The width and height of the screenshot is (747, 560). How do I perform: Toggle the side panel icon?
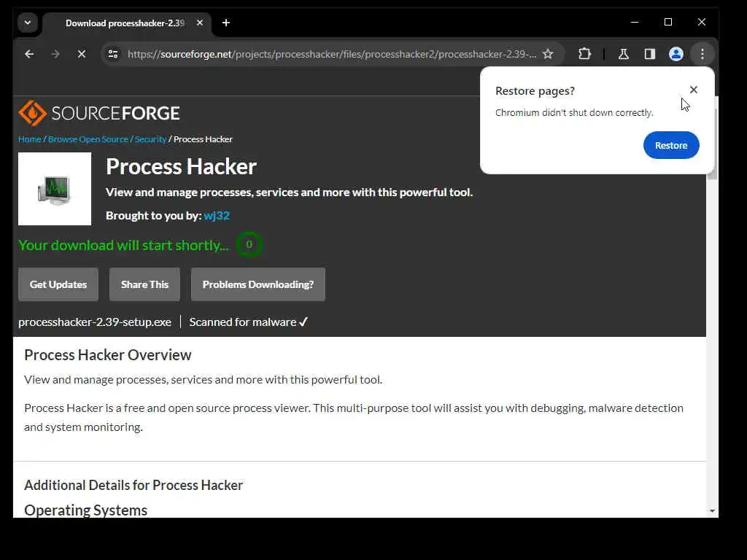(x=650, y=54)
